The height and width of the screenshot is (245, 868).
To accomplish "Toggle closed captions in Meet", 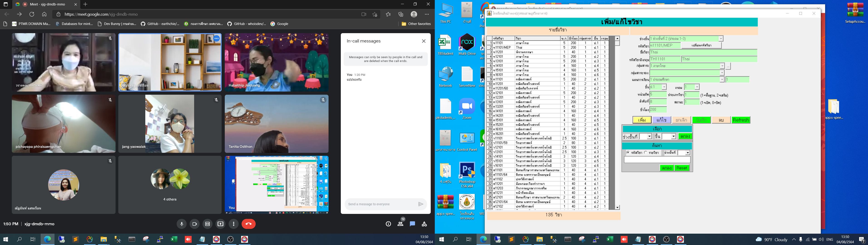I will pyautogui.click(x=208, y=224).
